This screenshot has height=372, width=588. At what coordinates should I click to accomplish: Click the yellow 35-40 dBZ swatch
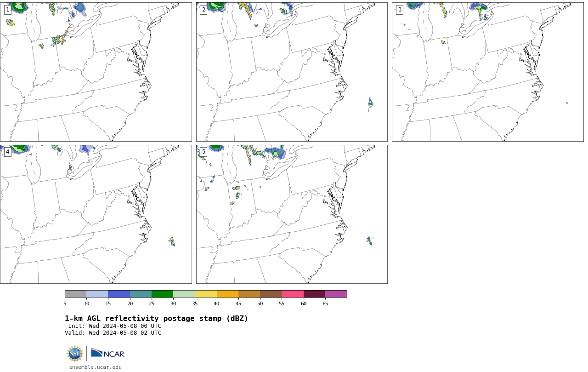(x=206, y=294)
